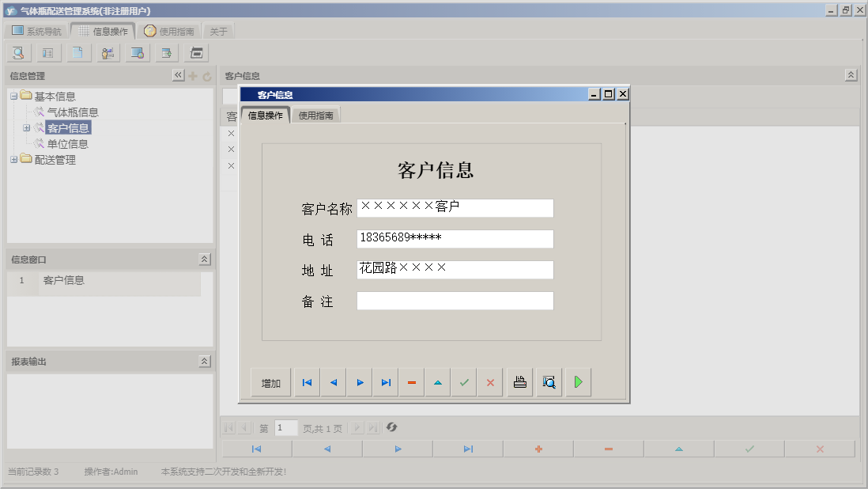Viewport: 868px width, 489px height.
Task: Click the personnel management toolbar icon
Action: [x=108, y=52]
